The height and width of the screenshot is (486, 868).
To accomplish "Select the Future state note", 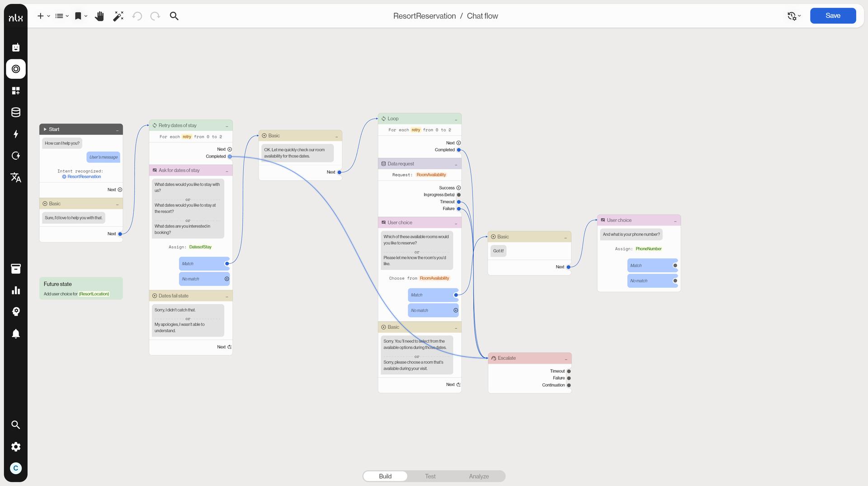I will (x=81, y=288).
